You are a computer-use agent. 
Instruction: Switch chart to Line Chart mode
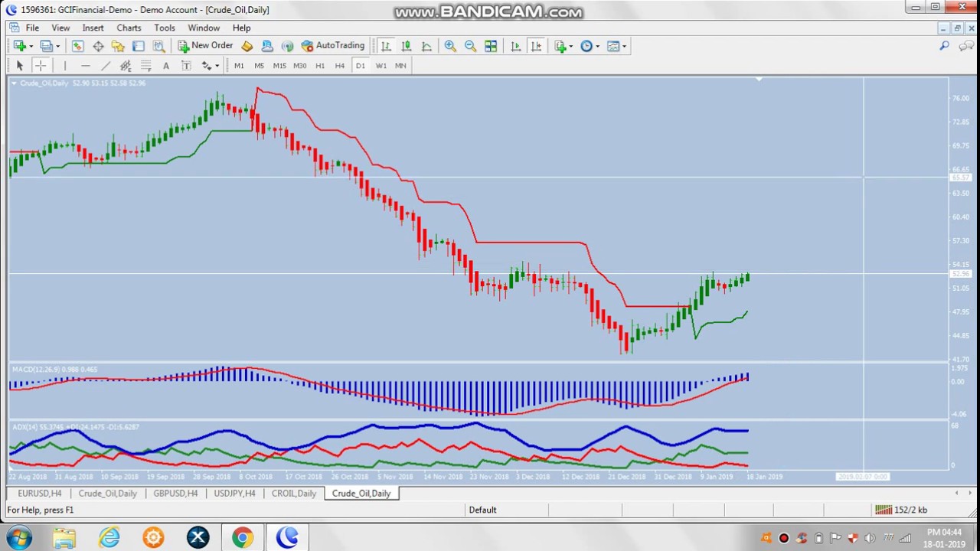tap(426, 46)
